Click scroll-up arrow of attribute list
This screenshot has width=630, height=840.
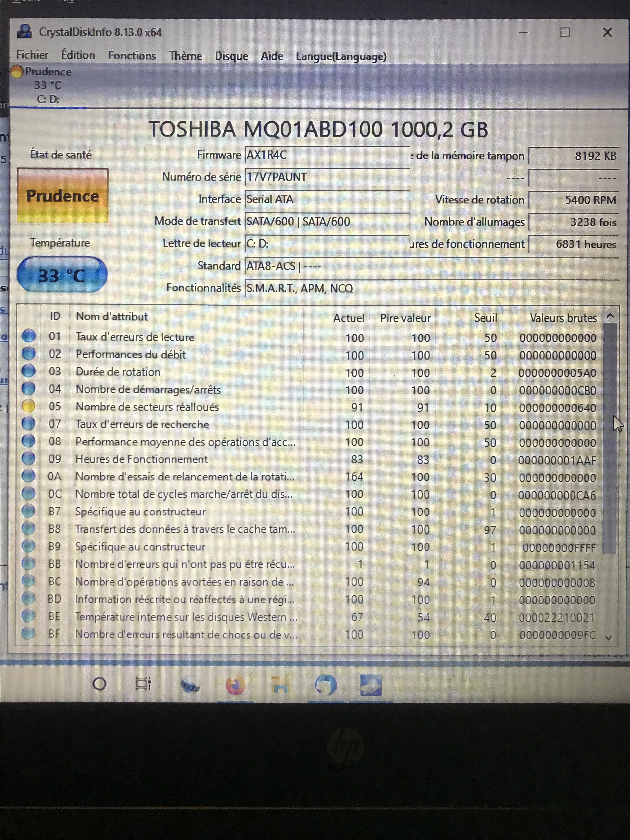610,316
